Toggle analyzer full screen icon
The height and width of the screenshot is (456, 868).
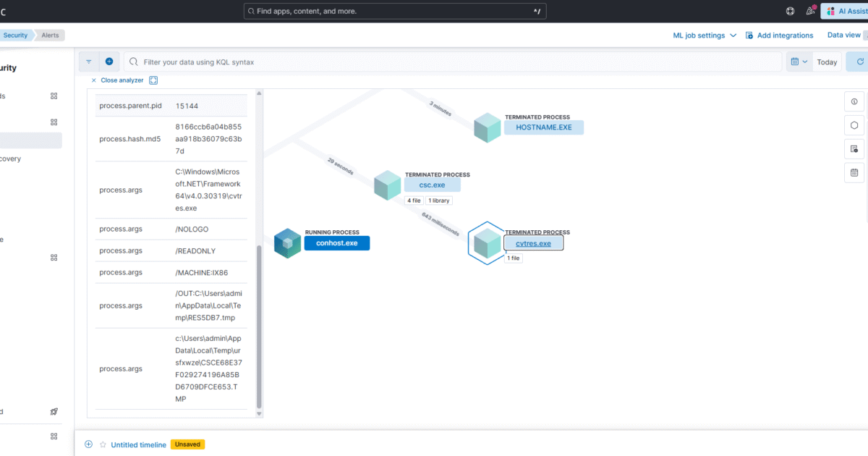point(153,80)
